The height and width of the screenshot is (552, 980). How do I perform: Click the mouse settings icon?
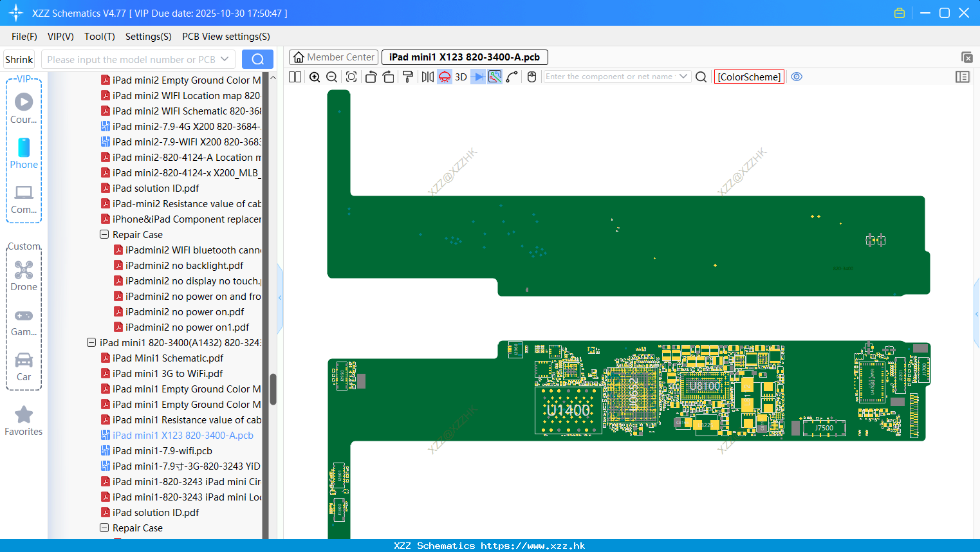point(532,77)
